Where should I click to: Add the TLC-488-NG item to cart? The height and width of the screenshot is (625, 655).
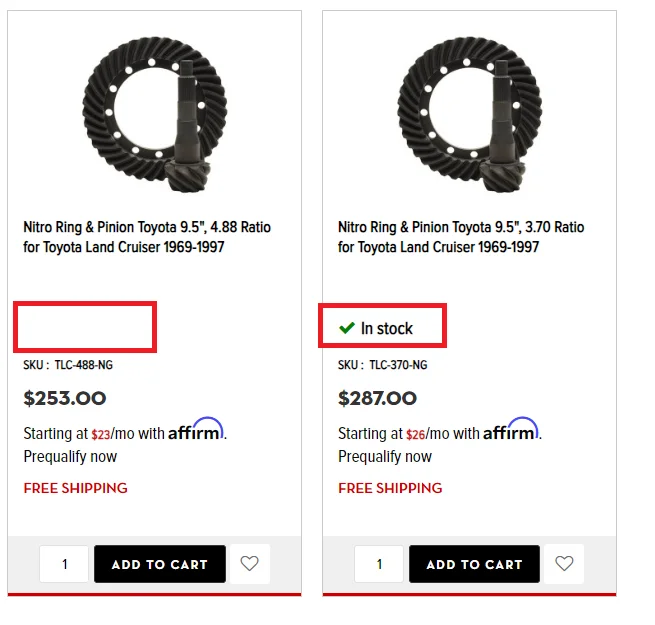(x=159, y=564)
